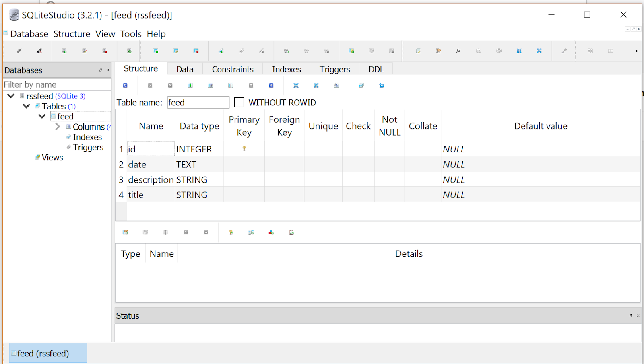Click the Add foreign key constraint icon
The image size is (644, 364).
(251, 232)
